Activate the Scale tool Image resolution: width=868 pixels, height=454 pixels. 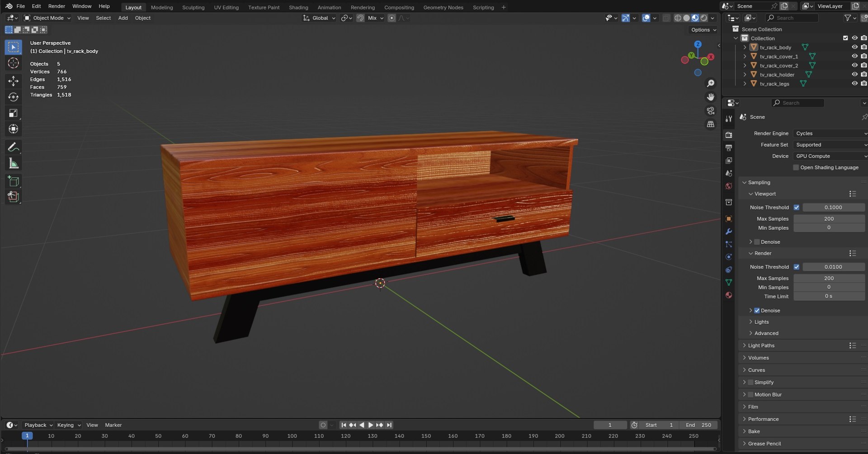click(13, 113)
